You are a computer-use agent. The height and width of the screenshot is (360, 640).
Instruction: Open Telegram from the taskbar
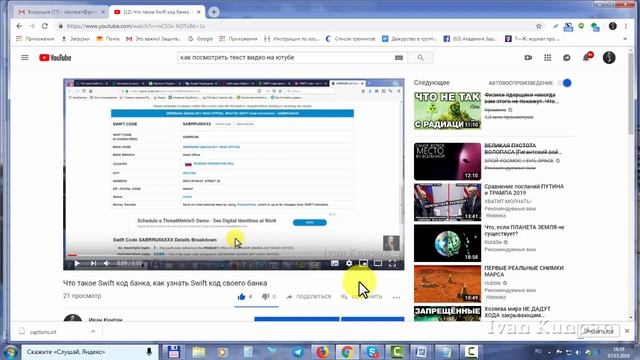[298, 352]
